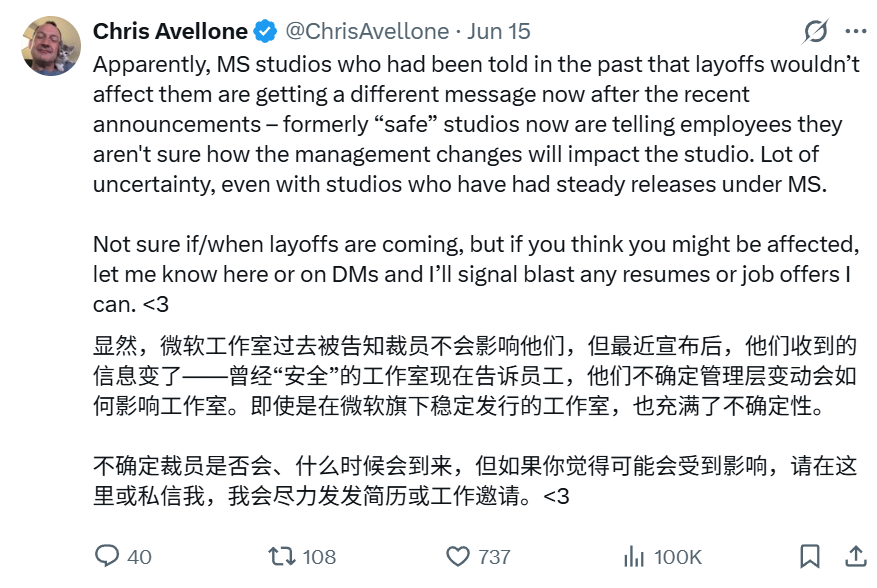Click the like count 737
The width and height of the screenshot is (877, 588).
click(x=494, y=557)
